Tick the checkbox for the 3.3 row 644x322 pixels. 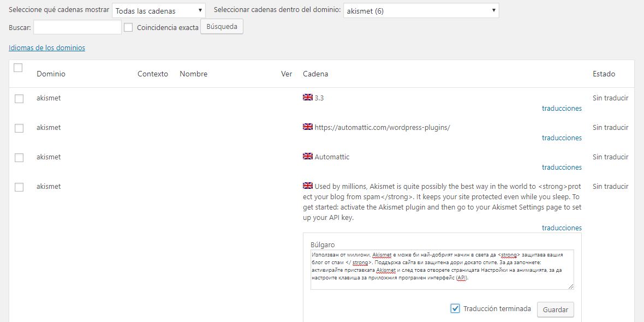point(19,99)
